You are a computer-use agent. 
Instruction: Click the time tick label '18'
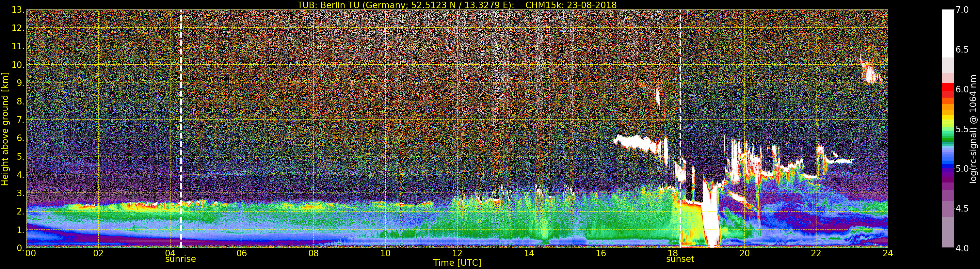coord(673,253)
